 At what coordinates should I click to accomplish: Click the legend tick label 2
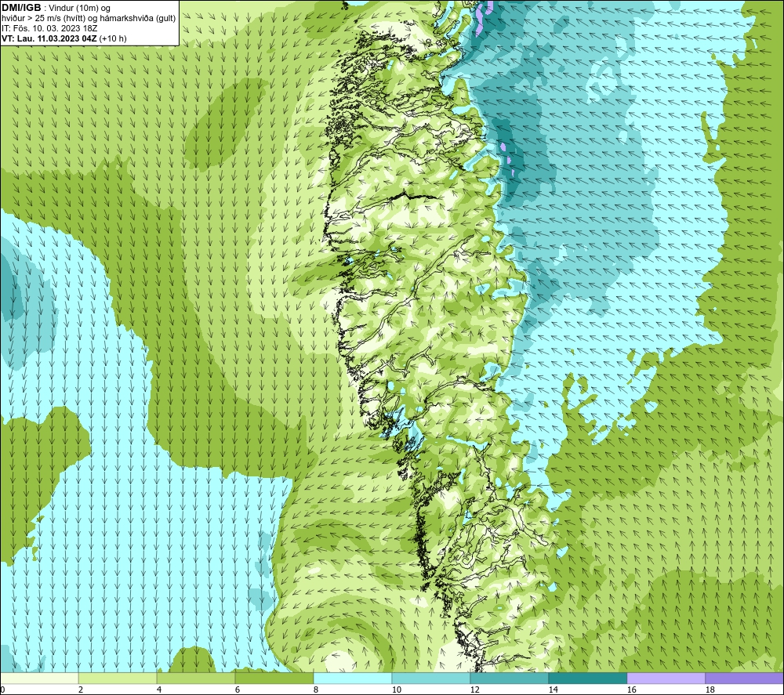pos(81,690)
